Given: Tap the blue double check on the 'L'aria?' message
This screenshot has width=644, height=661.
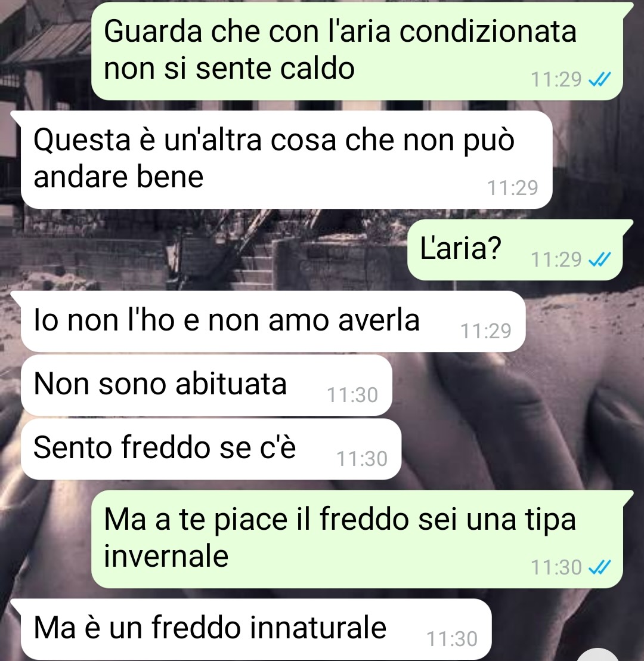Looking at the screenshot, I should [x=599, y=260].
